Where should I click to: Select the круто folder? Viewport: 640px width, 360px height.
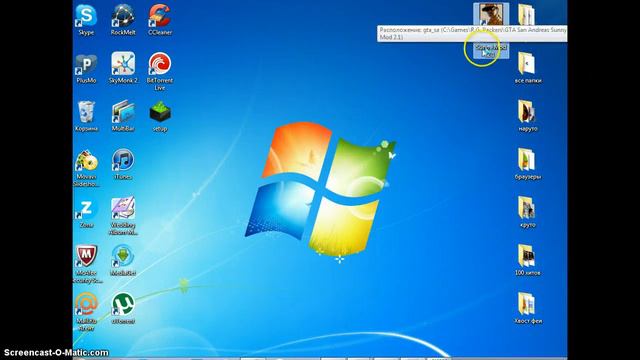[x=527, y=208]
